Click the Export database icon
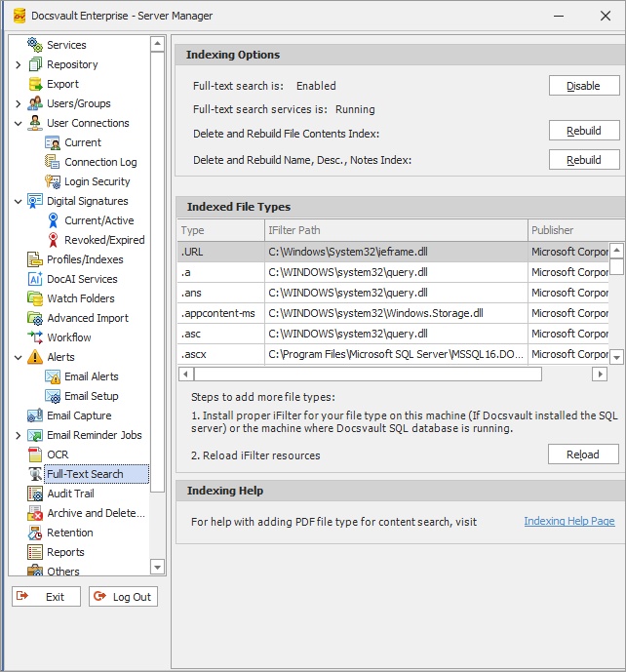This screenshot has width=626, height=672. 35,84
